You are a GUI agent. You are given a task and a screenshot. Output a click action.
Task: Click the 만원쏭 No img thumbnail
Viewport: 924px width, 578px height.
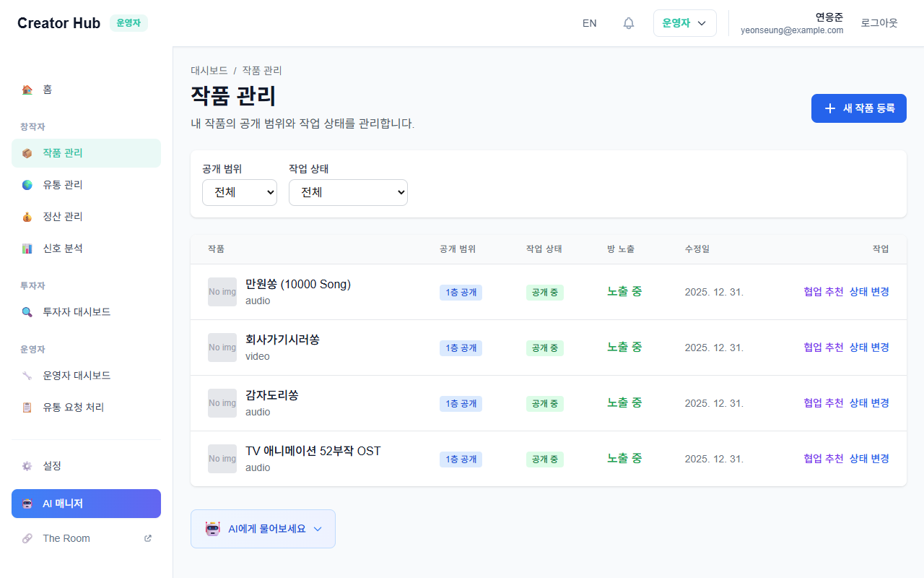[222, 292]
